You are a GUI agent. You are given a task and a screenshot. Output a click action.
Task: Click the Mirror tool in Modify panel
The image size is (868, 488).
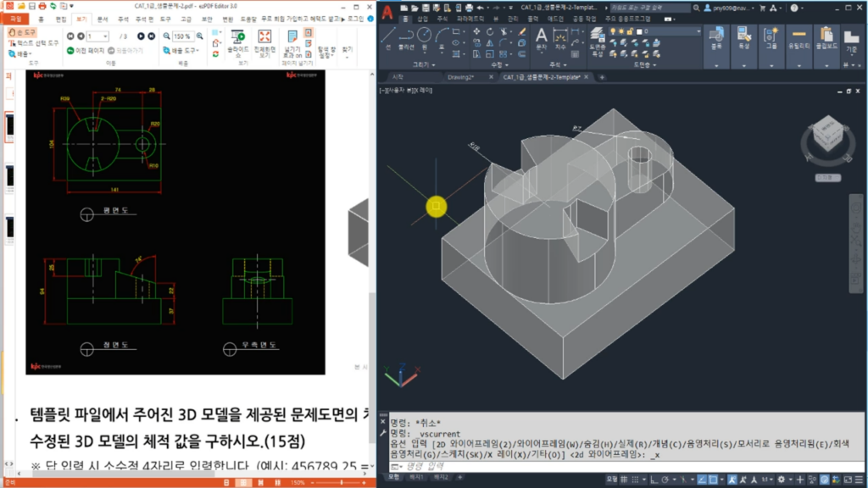(490, 42)
